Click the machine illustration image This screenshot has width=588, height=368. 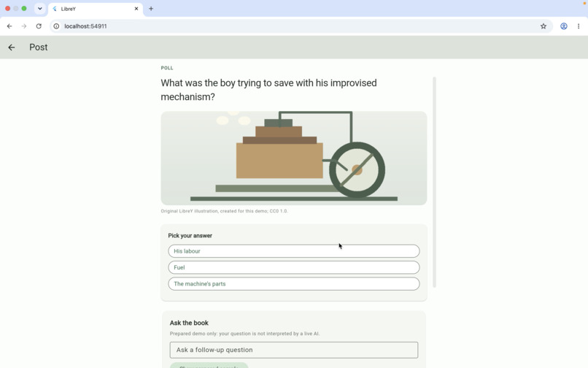(x=293, y=158)
